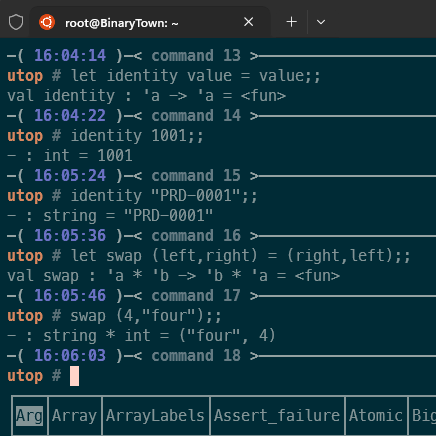Open the new tab profile dropdown
The height and width of the screenshot is (436, 436).
point(321,22)
